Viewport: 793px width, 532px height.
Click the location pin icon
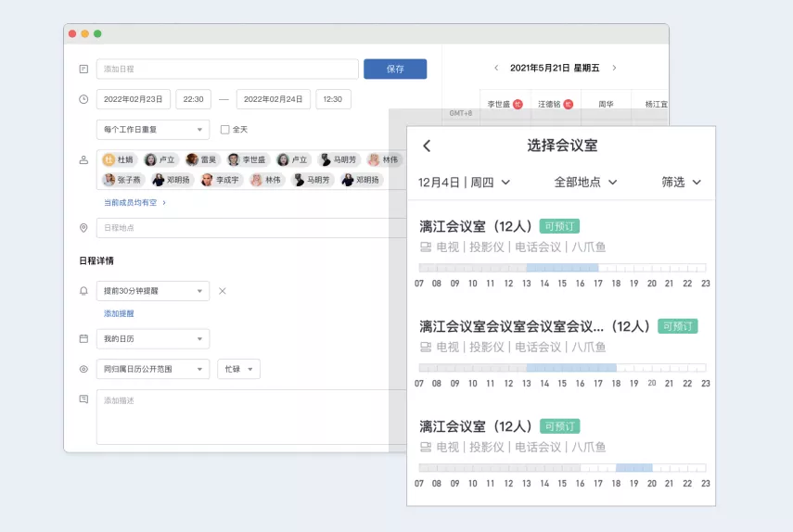coord(84,228)
